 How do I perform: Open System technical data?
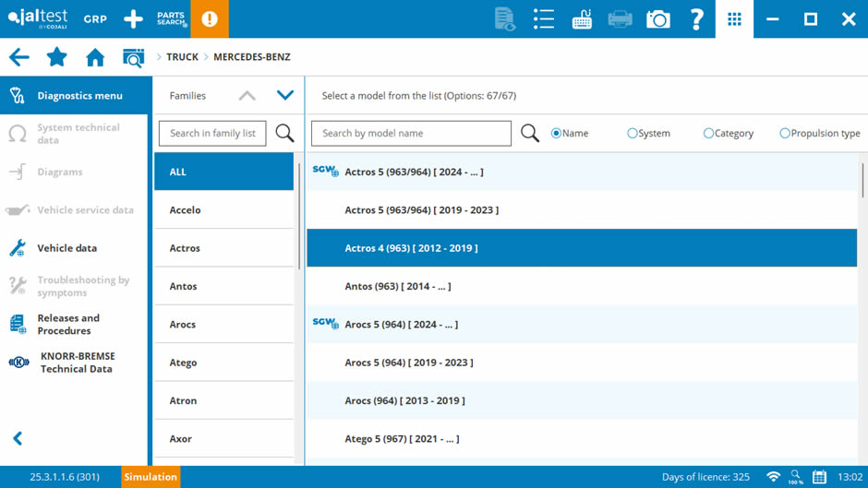click(x=74, y=134)
